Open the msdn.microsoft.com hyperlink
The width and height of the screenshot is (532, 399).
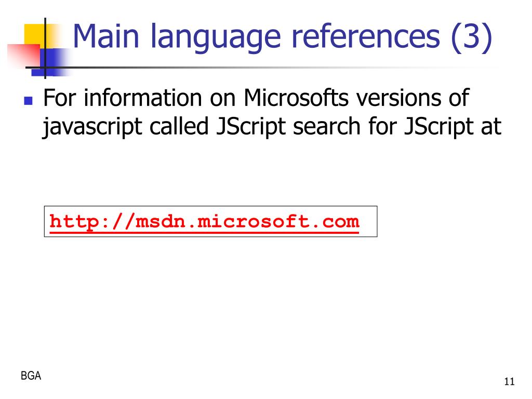(x=204, y=222)
